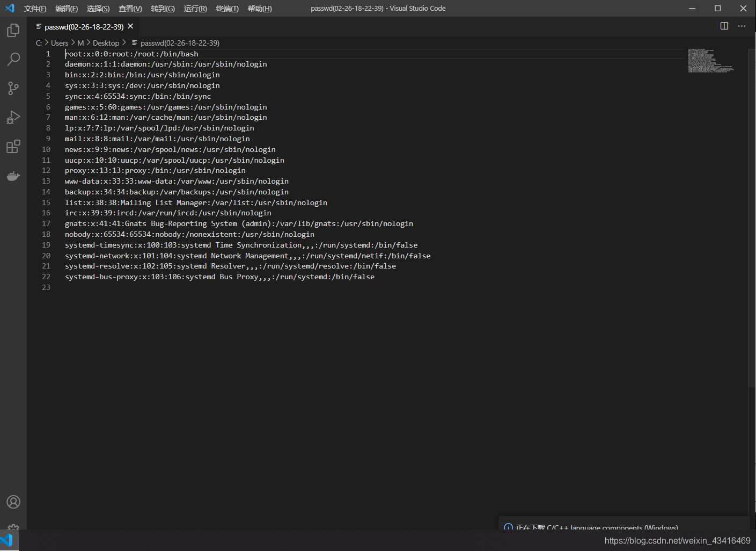Click the uucp:x:10:10 line text
This screenshot has width=756, height=551.
pos(174,160)
